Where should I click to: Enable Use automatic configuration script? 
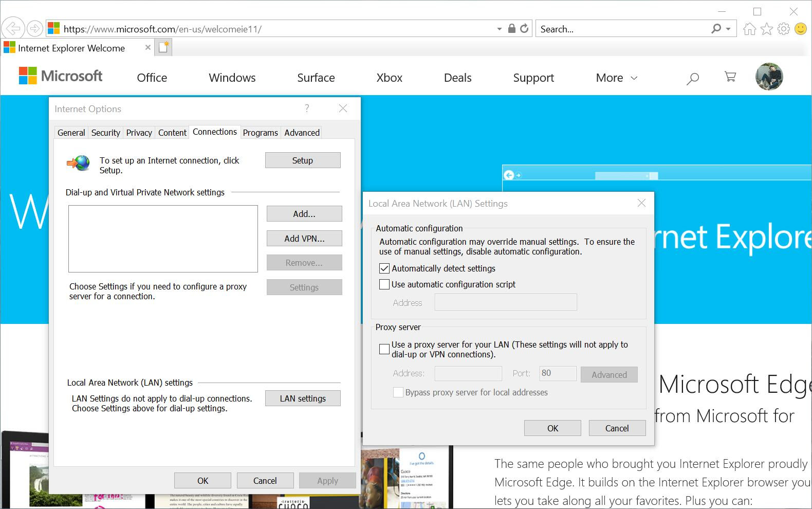click(x=384, y=284)
